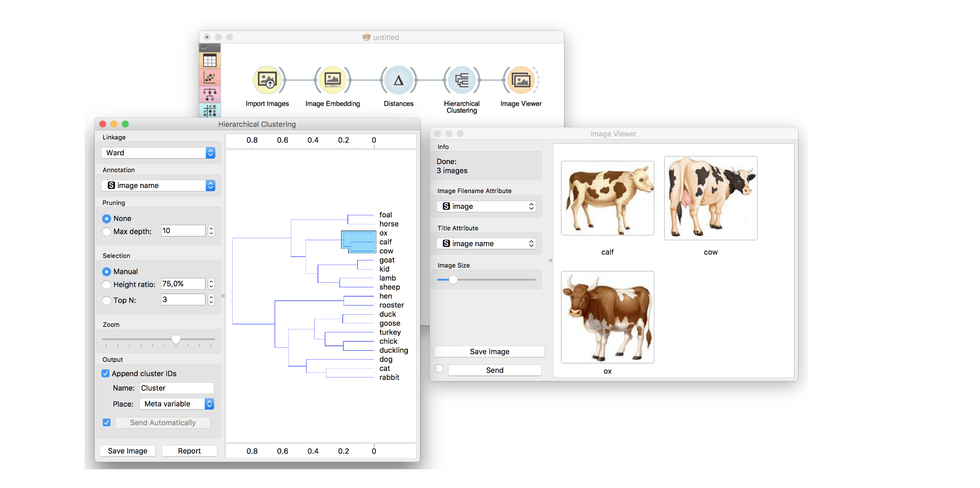Viewport: 980px width, 488px height.
Task: Click the Image Embedding widget icon
Action: point(332,80)
